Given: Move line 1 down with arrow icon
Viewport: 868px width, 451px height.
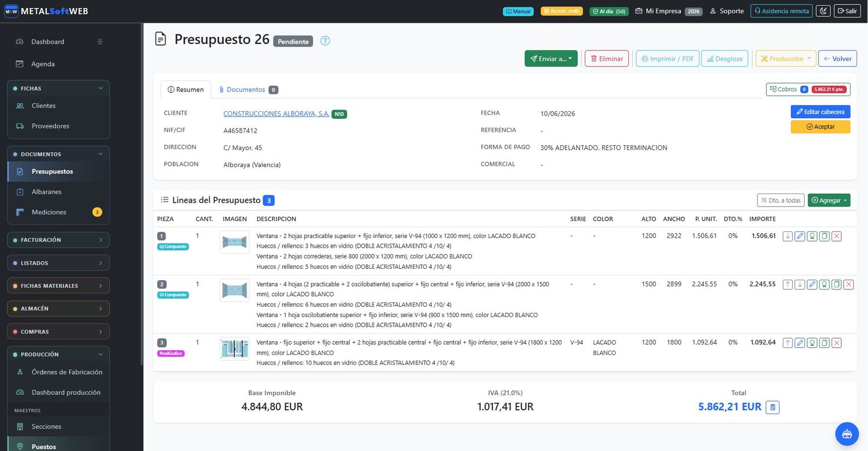Looking at the screenshot, I should click(788, 236).
